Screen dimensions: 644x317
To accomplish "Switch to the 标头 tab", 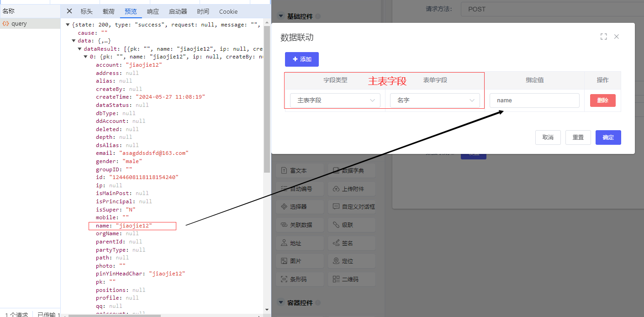I will coord(86,11).
